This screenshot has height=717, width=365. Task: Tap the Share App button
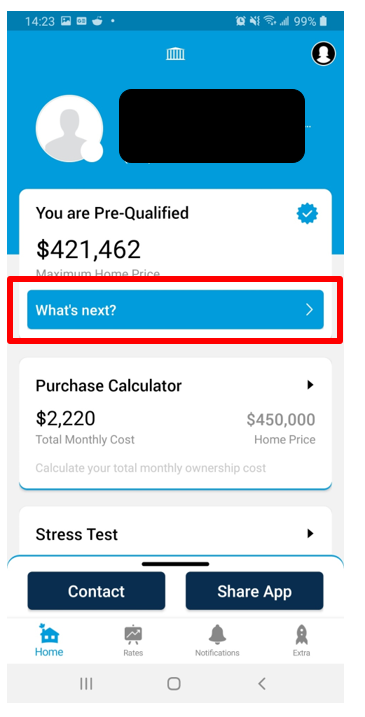(254, 591)
